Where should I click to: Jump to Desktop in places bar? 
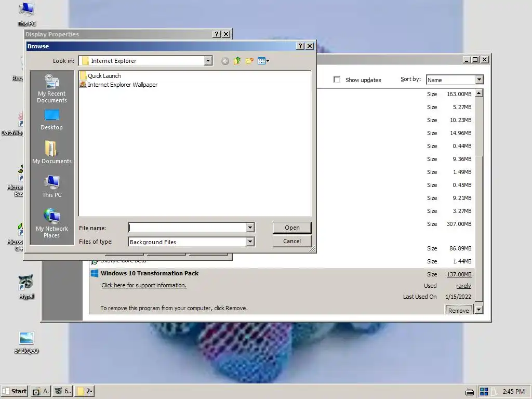pyautogui.click(x=51, y=120)
